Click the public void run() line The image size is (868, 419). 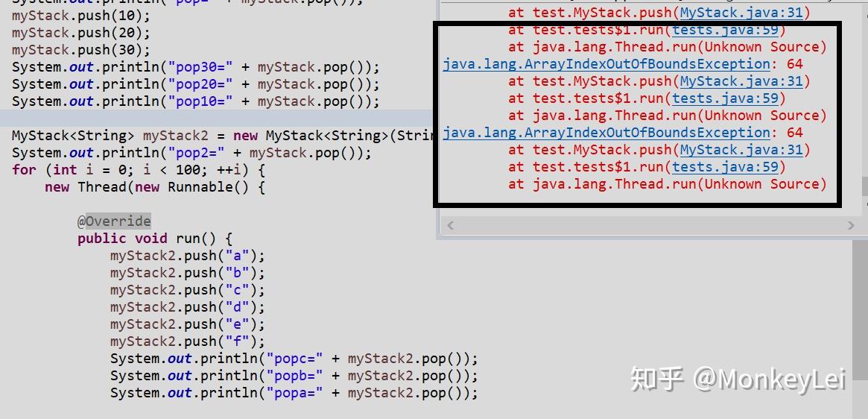click(155, 239)
